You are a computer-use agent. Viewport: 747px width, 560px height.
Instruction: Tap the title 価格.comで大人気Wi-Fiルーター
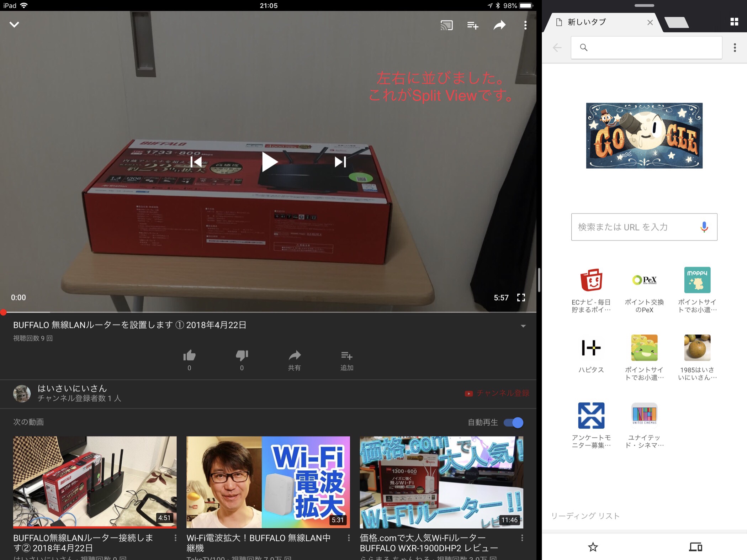429,543
